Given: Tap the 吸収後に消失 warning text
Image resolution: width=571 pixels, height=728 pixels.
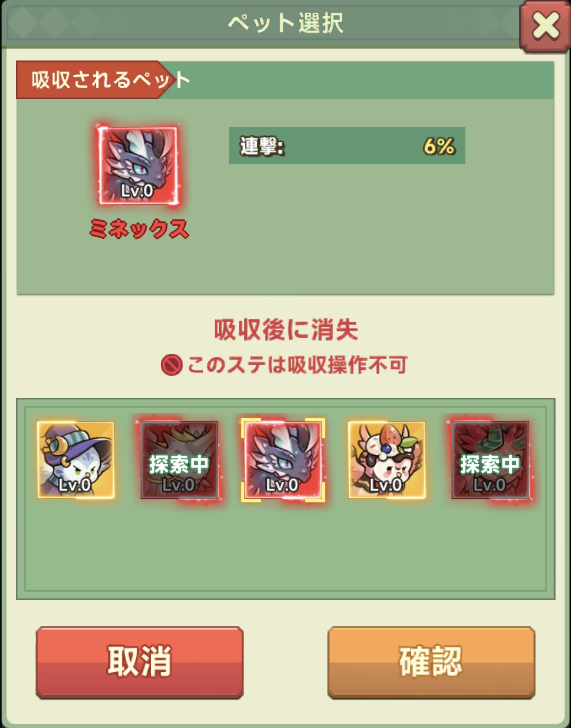Looking at the screenshot, I should [x=285, y=330].
